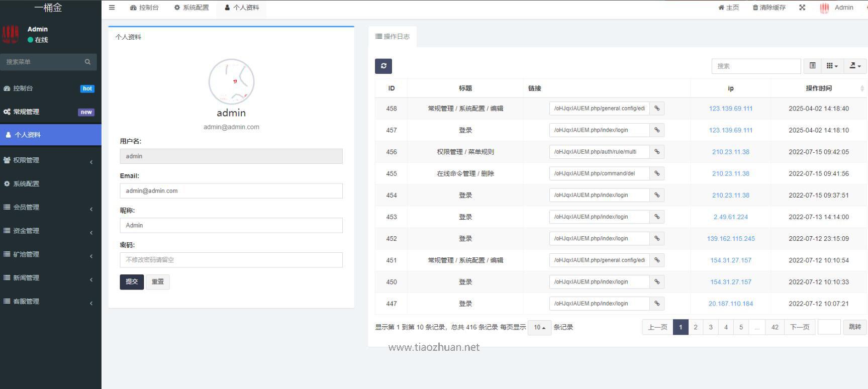The height and width of the screenshot is (389, 868).
Task: Expand the 矿池管理 sidebar menu
Action: (x=51, y=254)
